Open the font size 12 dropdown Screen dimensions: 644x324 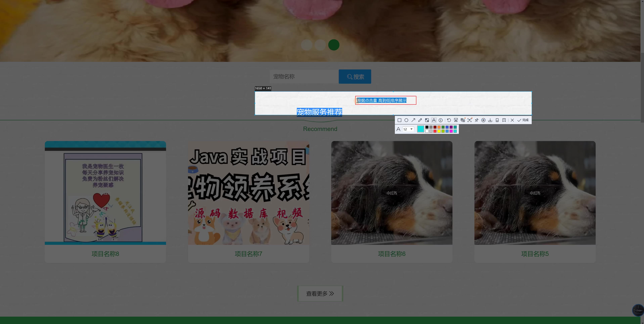pos(408,129)
